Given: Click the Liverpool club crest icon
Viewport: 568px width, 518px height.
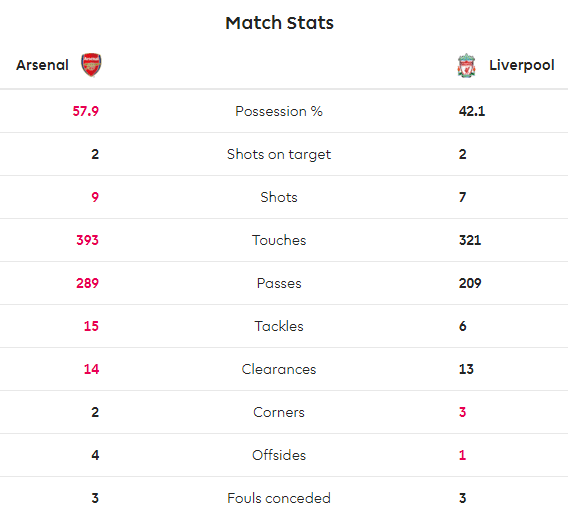Looking at the screenshot, I should (x=467, y=66).
